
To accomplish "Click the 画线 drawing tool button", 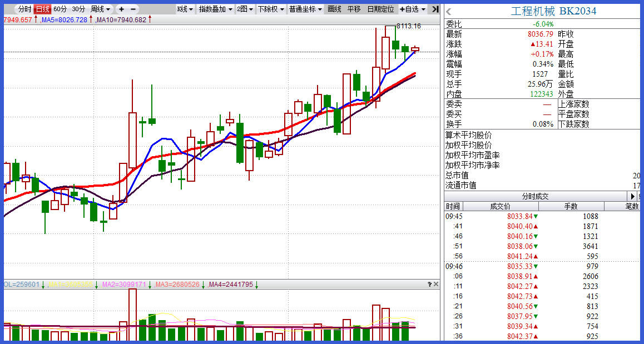I will pyautogui.click(x=334, y=9).
